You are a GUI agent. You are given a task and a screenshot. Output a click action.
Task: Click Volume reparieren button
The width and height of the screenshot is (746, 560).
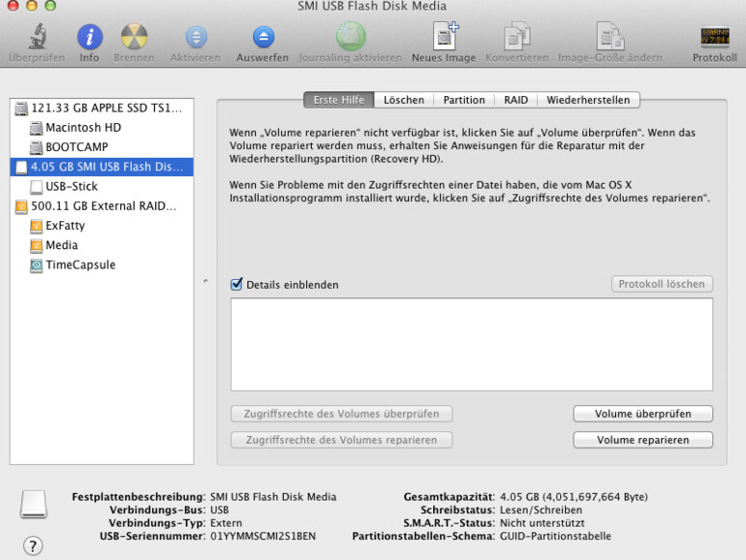642,440
